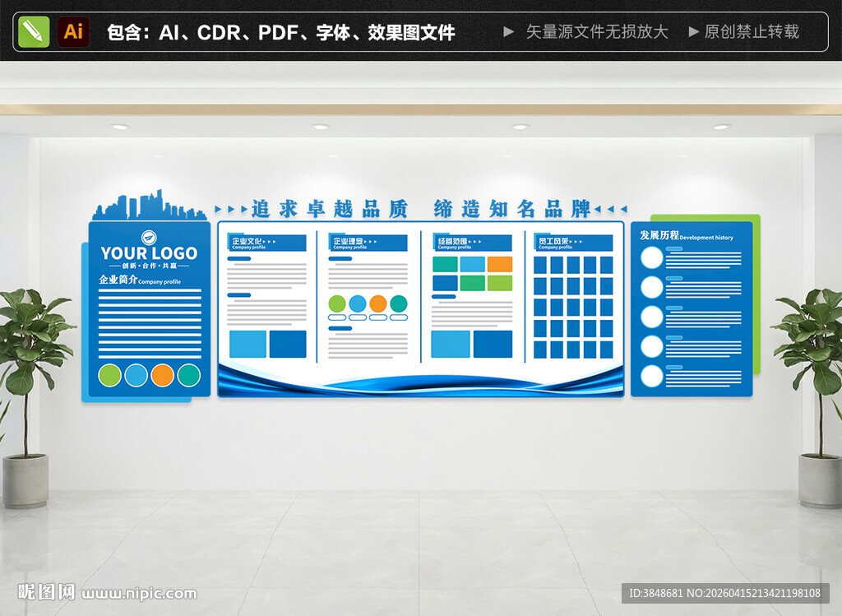Select the text 包含：AI、CDR、PDF、字体、效果图文件
The height and width of the screenshot is (616, 842).
281,32
